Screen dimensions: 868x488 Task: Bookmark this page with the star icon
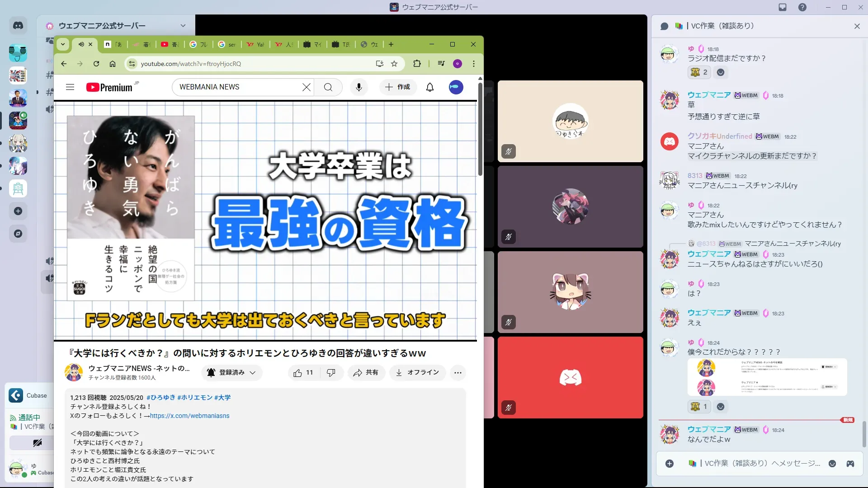click(394, 64)
